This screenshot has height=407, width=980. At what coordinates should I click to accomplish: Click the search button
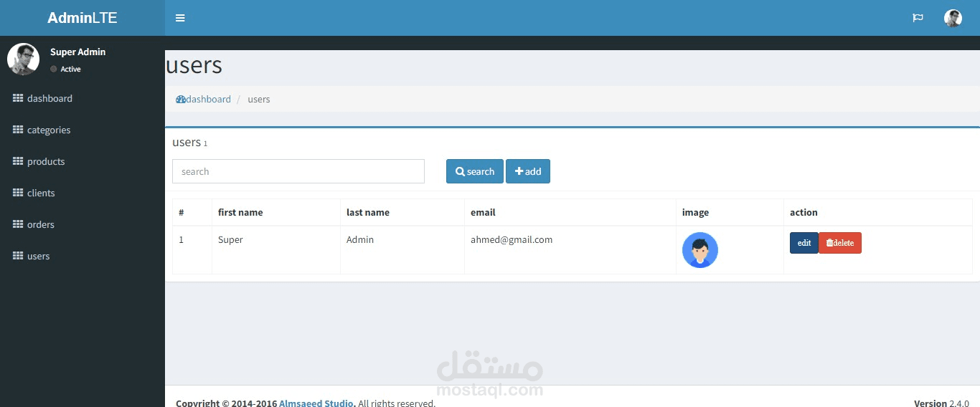[x=475, y=171]
